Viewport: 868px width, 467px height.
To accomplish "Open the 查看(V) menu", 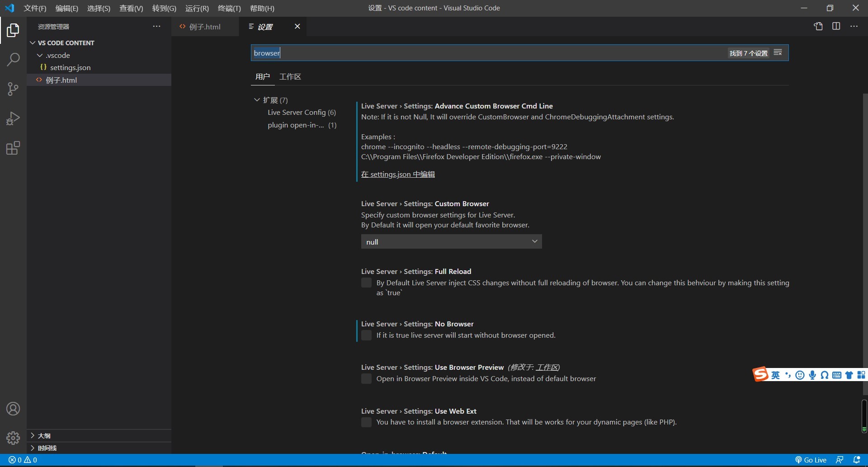I will (x=131, y=8).
